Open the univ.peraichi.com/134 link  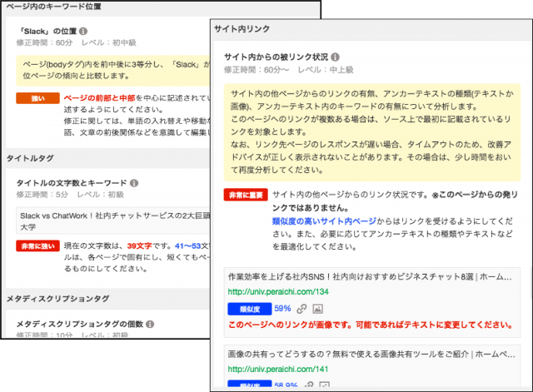[x=266, y=292]
